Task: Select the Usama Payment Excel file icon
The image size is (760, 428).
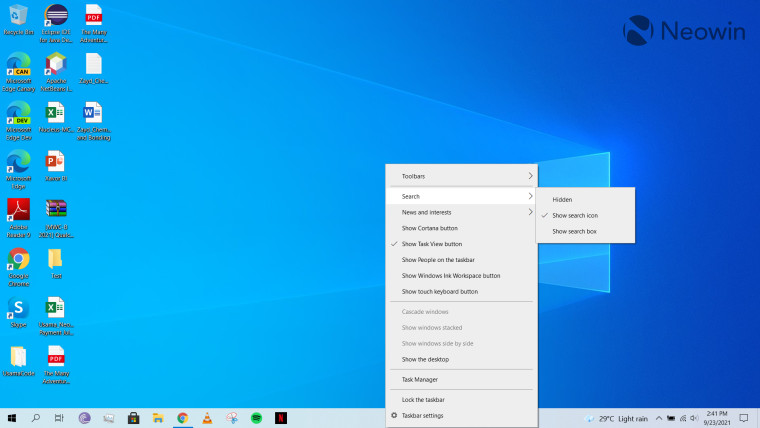Action: point(56,316)
